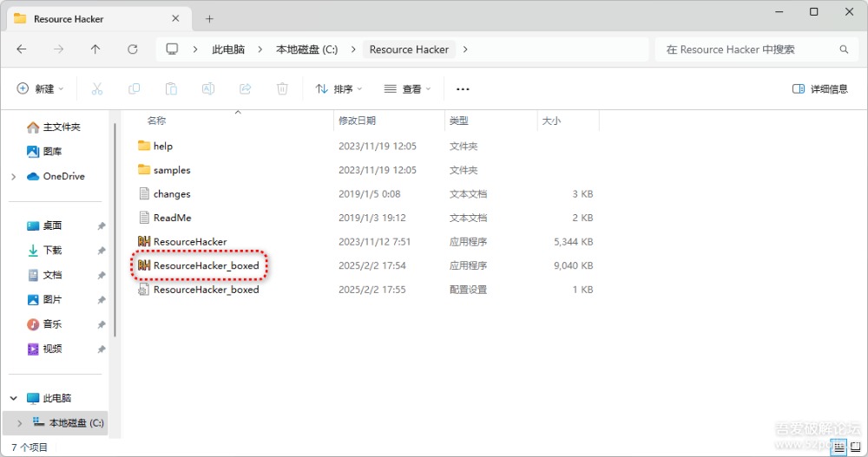
Task: Click the Copy icon in toolbar
Action: coord(134,88)
